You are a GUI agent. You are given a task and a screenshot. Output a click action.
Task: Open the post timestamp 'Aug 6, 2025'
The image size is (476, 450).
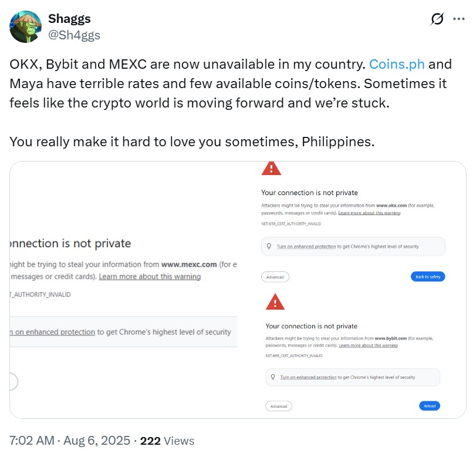[94, 440]
